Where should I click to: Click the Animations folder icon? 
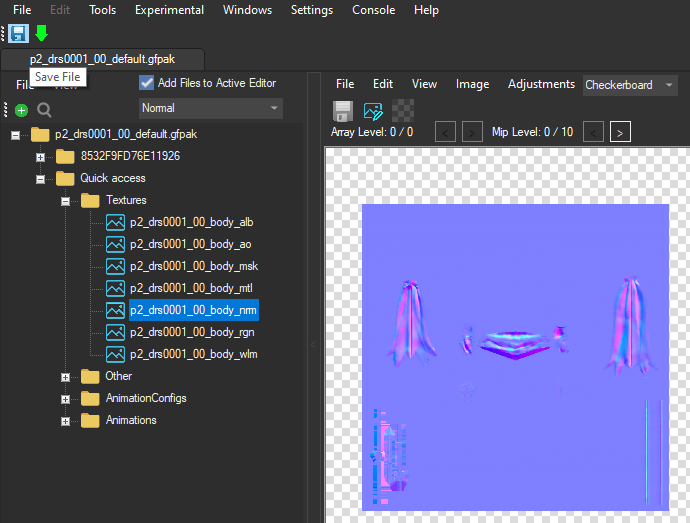pos(90,420)
